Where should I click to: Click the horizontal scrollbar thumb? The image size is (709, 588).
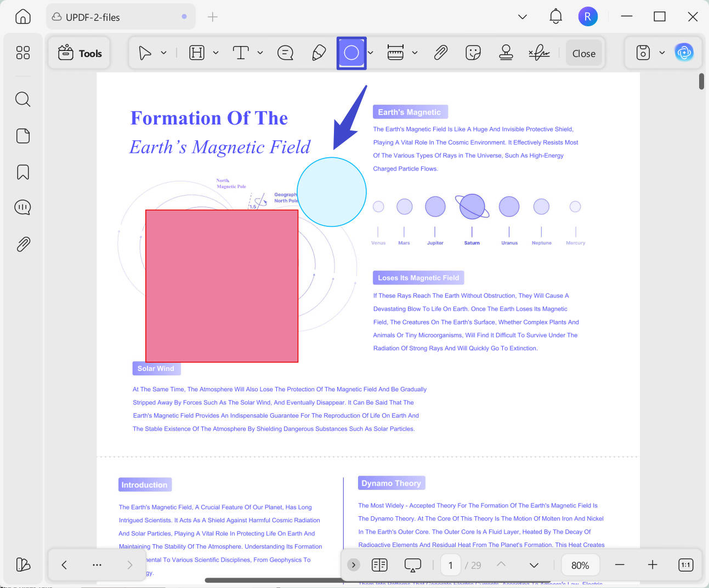click(x=377, y=580)
